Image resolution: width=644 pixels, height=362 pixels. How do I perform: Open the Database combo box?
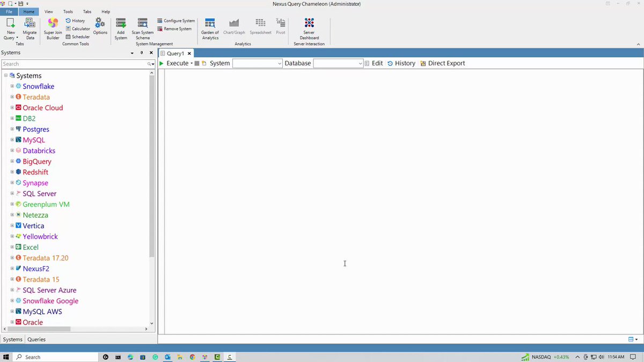339,63
